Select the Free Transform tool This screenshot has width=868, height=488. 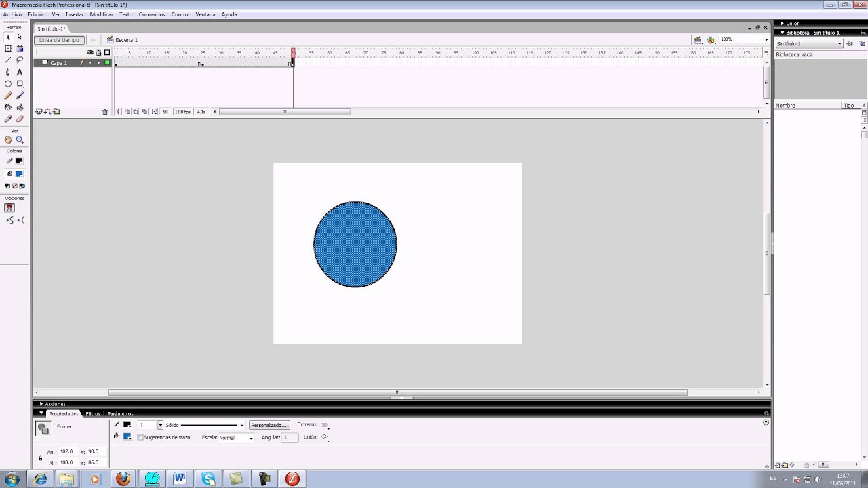[x=8, y=49]
